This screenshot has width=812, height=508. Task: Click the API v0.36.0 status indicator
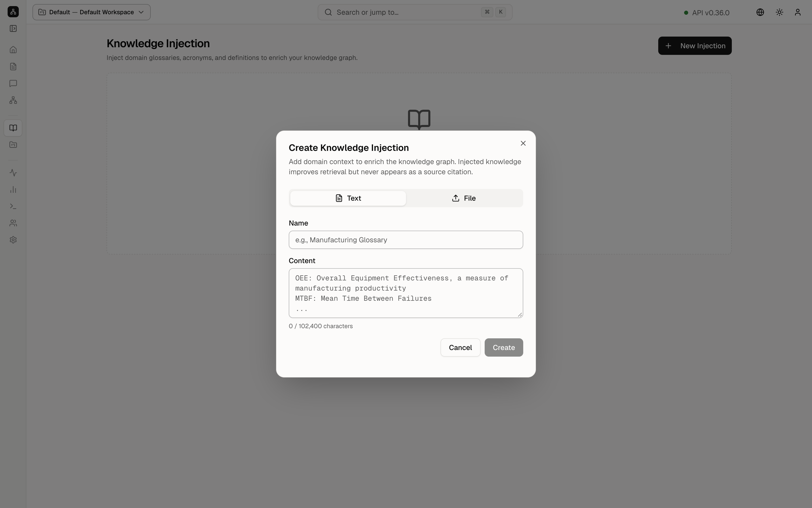pos(707,13)
